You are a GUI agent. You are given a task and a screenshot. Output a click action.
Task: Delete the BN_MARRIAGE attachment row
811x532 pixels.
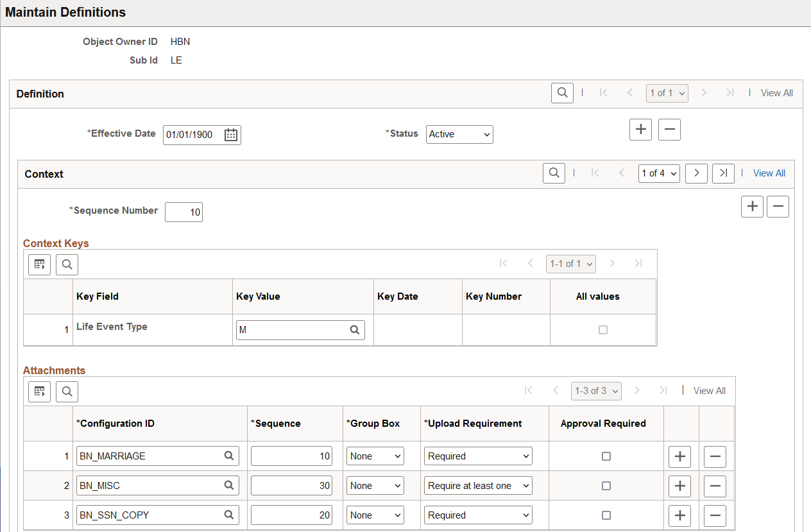[715, 457]
